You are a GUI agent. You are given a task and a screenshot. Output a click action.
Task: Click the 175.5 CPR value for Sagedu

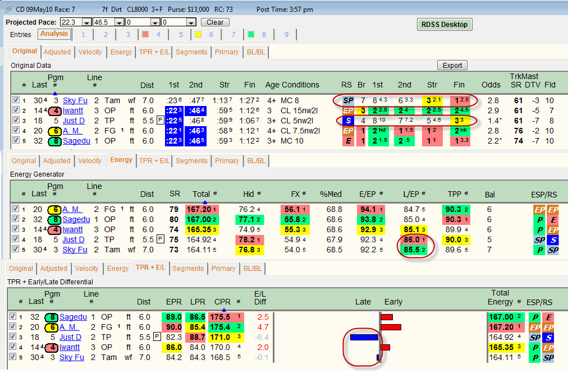point(226,317)
